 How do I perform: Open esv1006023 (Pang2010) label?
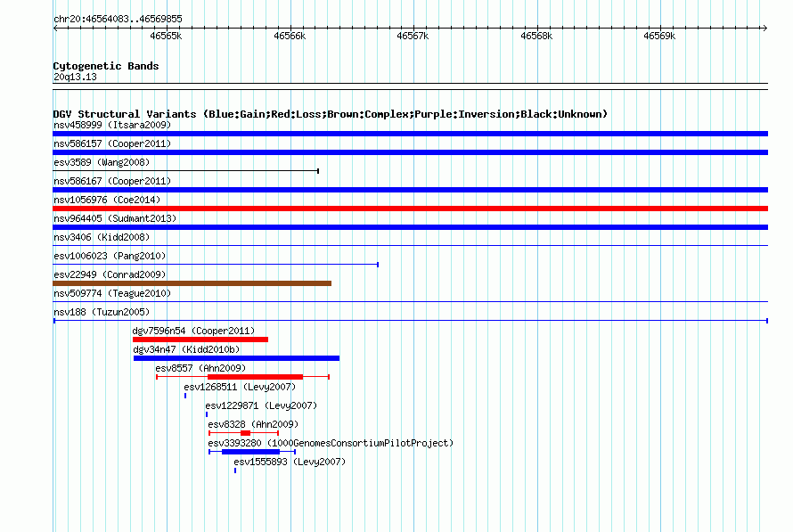pos(110,256)
